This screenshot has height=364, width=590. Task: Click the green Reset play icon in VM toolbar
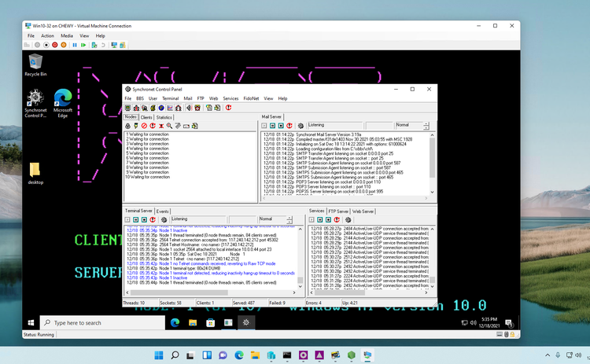tap(83, 45)
